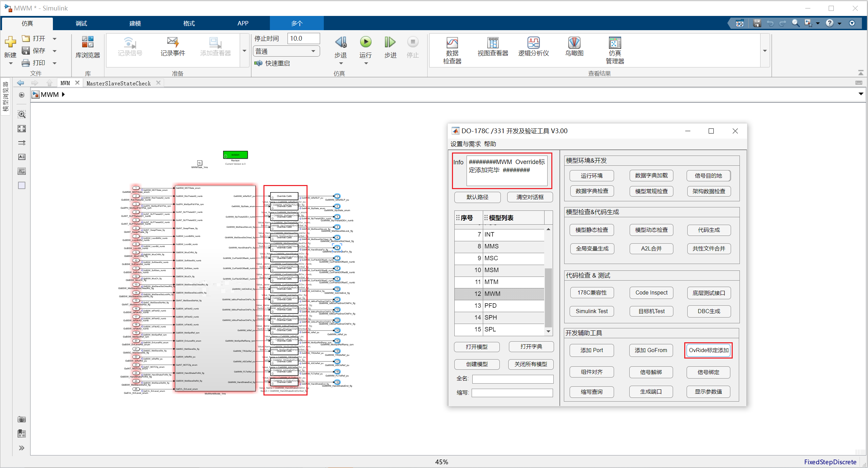Click the Area box tool icon
Image resolution: width=868 pixels, height=468 pixels.
pos(22,185)
